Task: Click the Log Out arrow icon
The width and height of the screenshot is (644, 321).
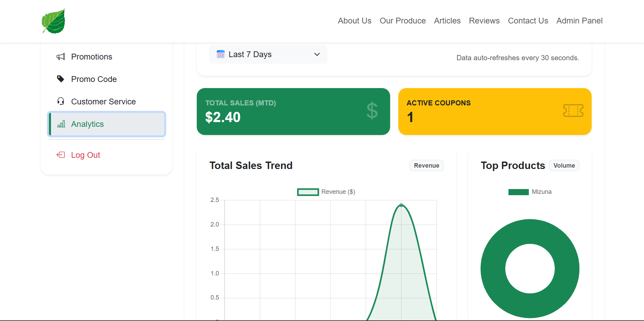Action: coord(61,155)
